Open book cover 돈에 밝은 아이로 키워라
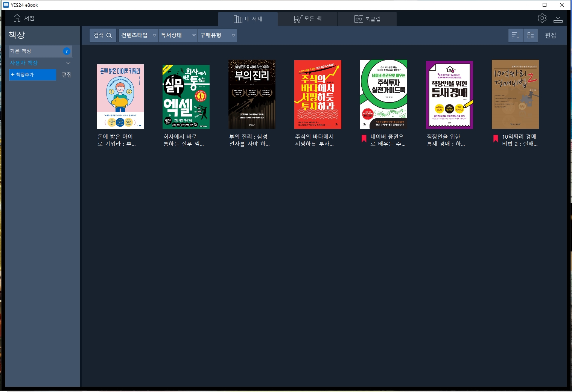Screen dimensions: 572x392 (x=120, y=97)
